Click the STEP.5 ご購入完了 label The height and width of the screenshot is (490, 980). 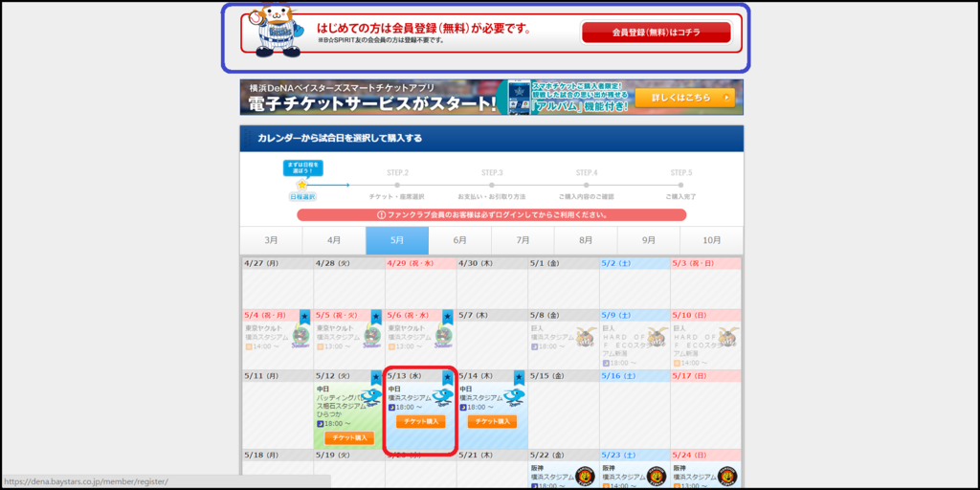pos(680,196)
